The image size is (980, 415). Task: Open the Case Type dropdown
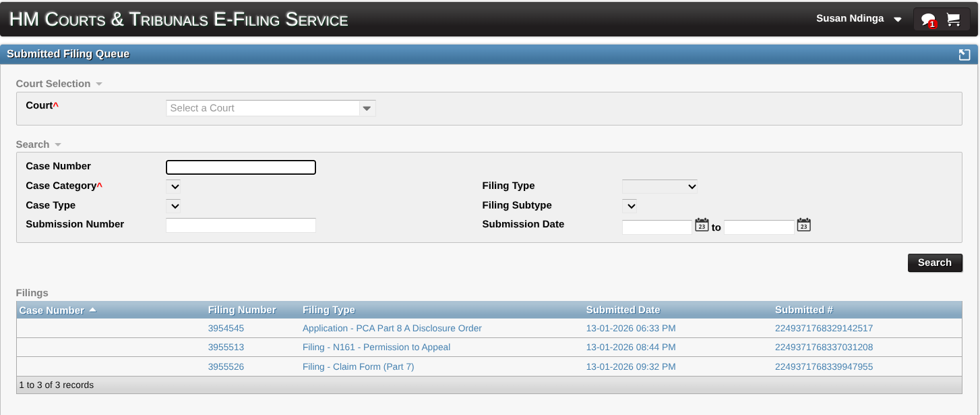[x=173, y=206]
